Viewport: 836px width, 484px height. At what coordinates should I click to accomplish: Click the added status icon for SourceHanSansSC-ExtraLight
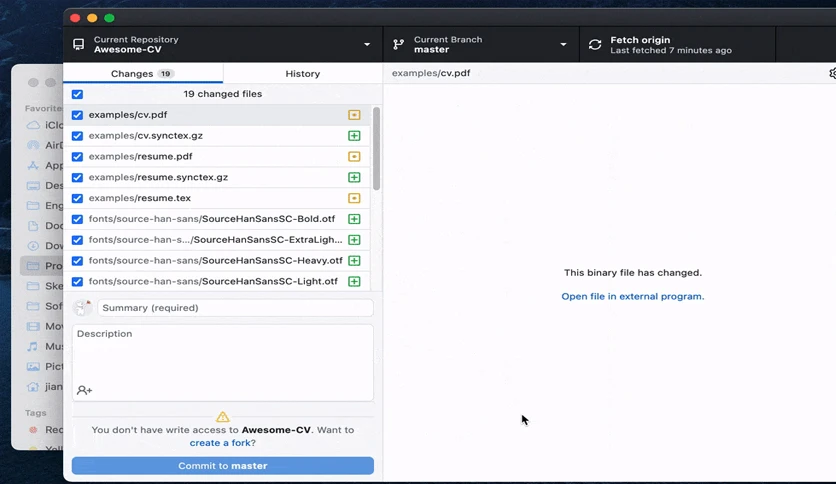click(354, 239)
